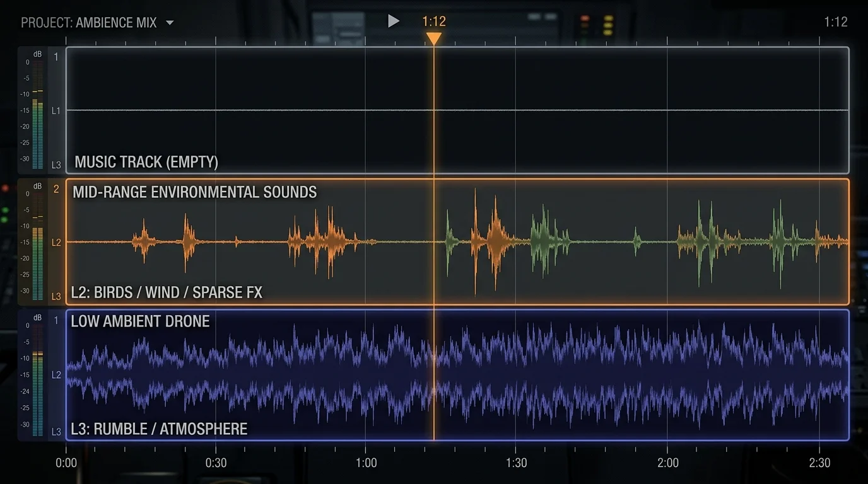868x484 pixels.
Task: Jump to 0:00 on the timeline ruler
Action: 66,463
